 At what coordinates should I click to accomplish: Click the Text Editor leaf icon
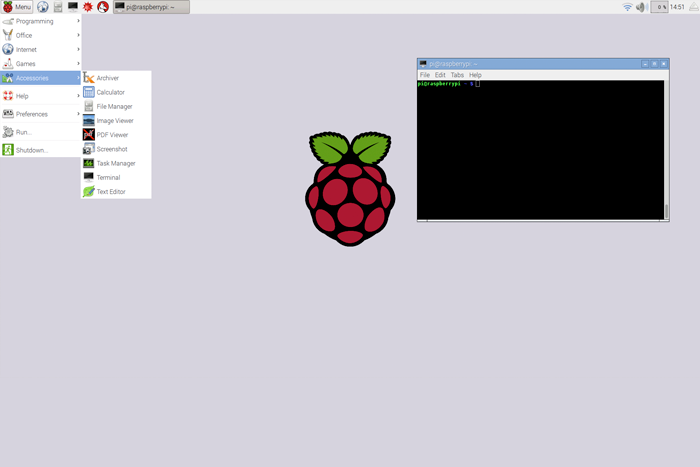point(89,192)
